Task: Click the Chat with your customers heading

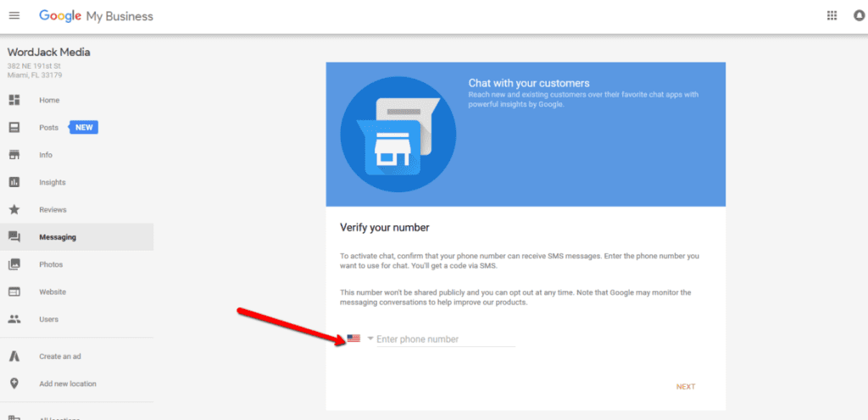Action: [529, 83]
